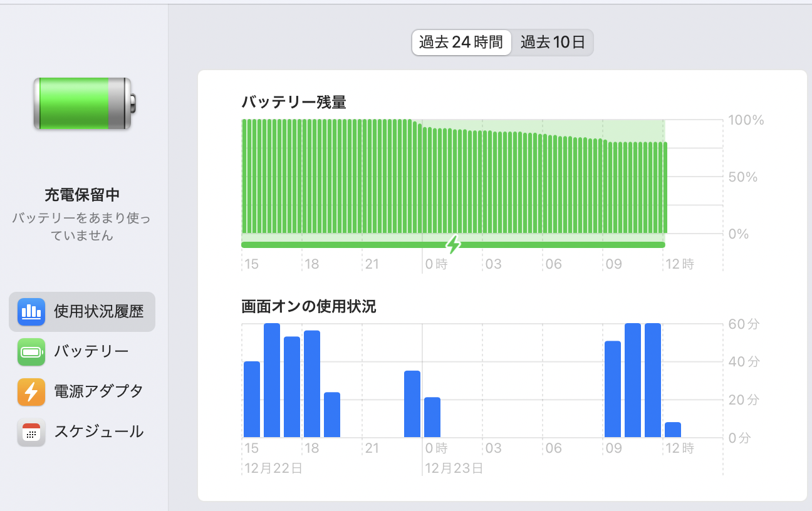Select the 過去24時間 segment

coord(461,43)
